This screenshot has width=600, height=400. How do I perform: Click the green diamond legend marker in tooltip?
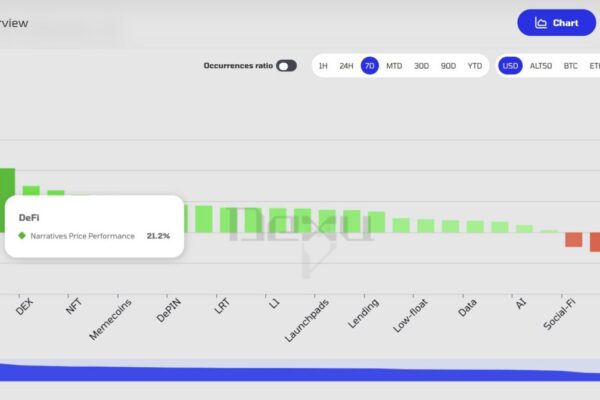pyautogui.click(x=22, y=236)
